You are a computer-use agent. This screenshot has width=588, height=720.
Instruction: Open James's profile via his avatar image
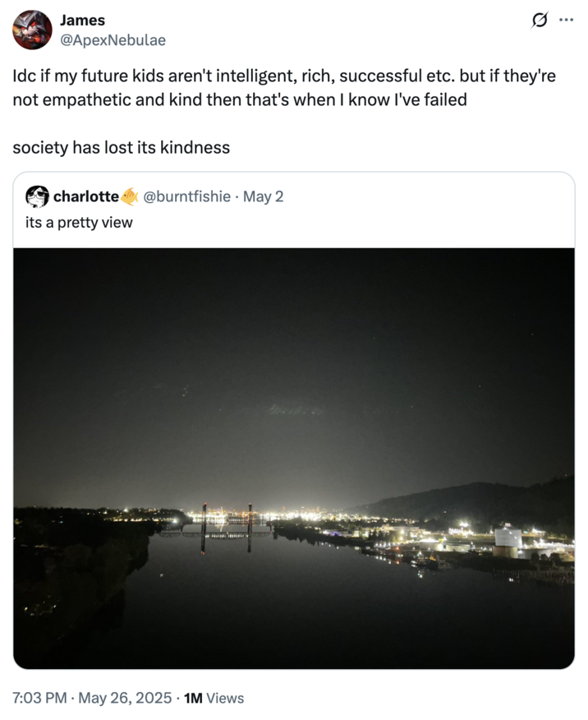[x=30, y=27]
